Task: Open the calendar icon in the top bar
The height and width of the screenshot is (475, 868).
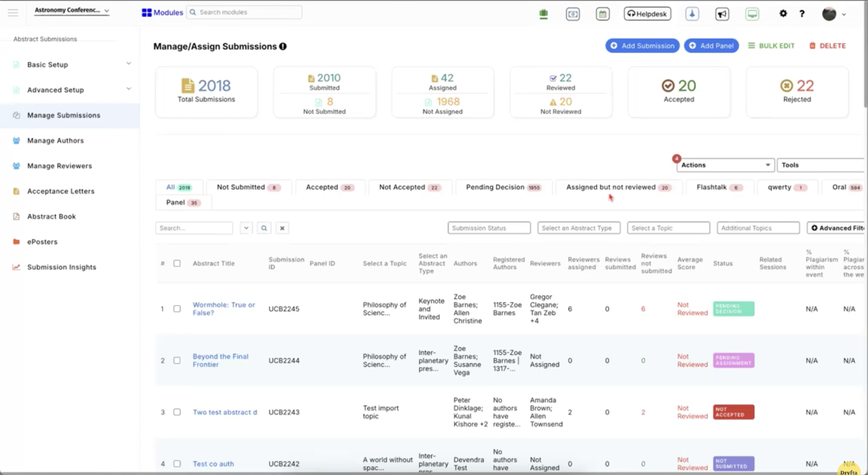Action: pos(603,14)
